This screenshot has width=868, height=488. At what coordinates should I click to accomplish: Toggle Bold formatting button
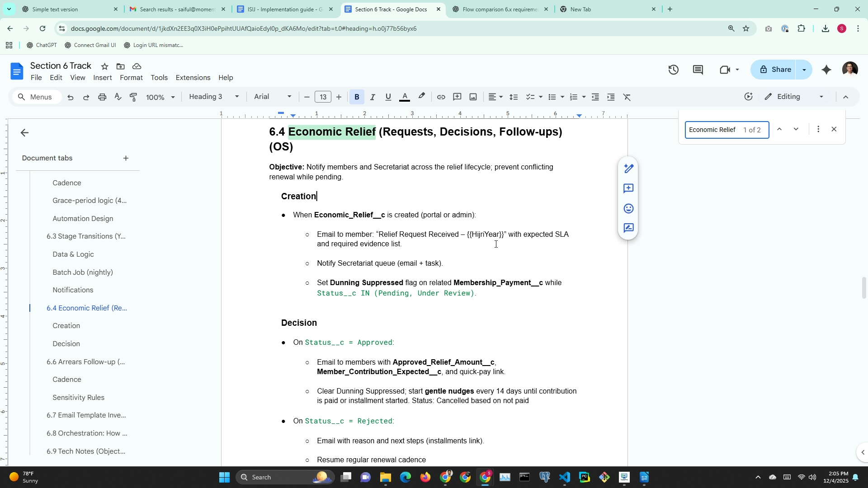(x=357, y=97)
